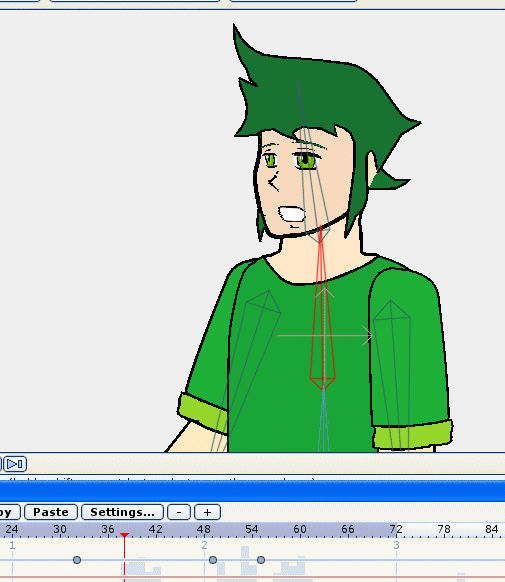505x582 pixels.
Task: Click the second marker labeled 1
Action: (12, 545)
